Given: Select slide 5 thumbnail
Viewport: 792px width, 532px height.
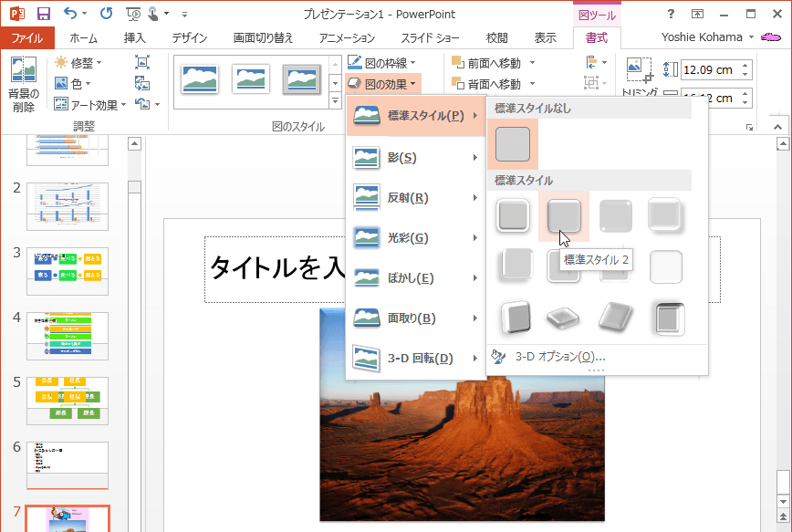Looking at the screenshot, I should pyautogui.click(x=68, y=401).
